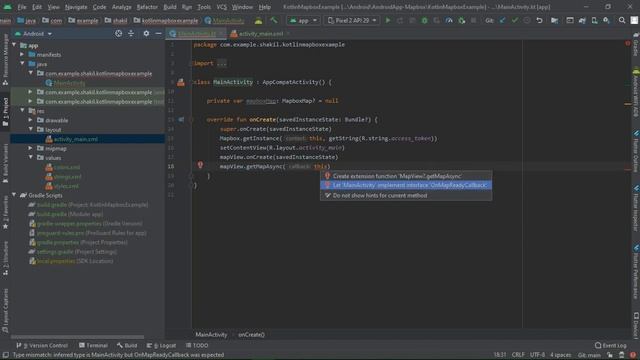The height and width of the screenshot is (360, 640).
Task: Click the Debug app bug icon
Action: tap(424, 20)
